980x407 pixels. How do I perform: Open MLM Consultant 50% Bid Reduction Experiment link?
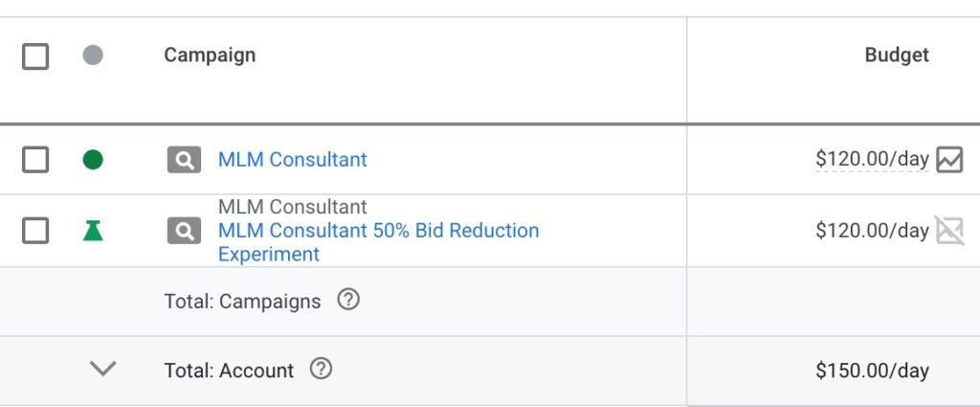point(378,231)
